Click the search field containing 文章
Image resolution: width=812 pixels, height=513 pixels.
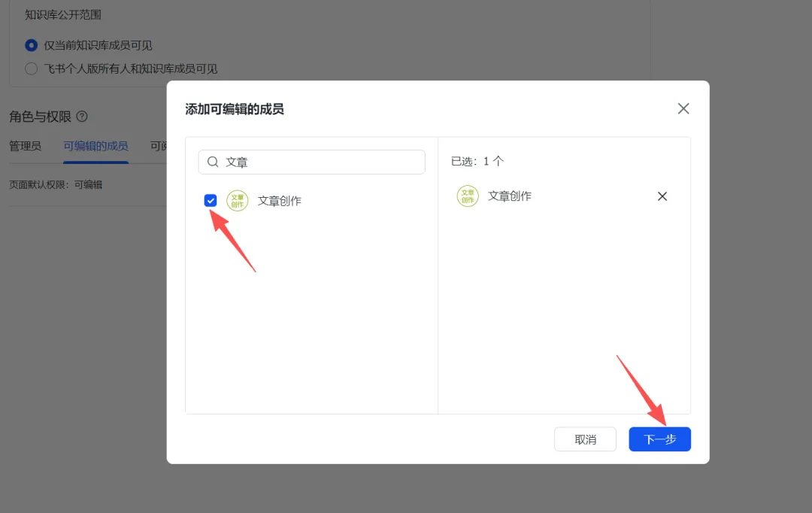[x=312, y=162]
